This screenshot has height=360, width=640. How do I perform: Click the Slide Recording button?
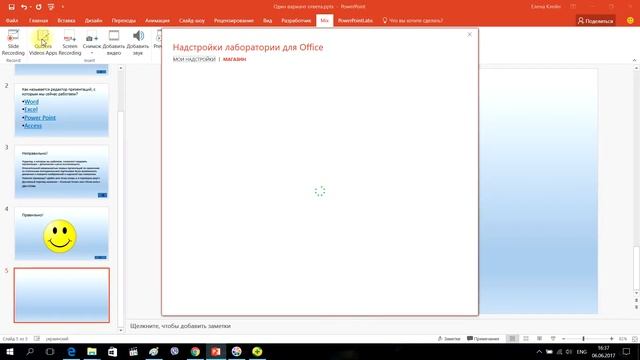(13, 42)
